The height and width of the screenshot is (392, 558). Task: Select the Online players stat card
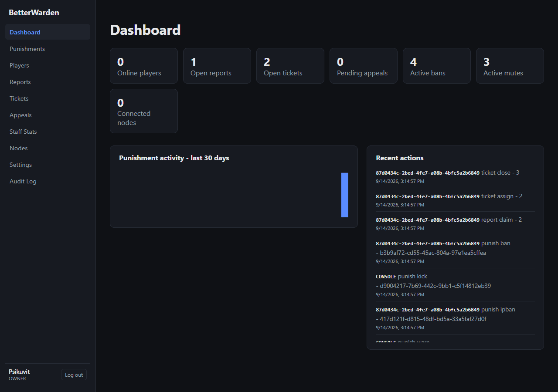(x=144, y=66)
